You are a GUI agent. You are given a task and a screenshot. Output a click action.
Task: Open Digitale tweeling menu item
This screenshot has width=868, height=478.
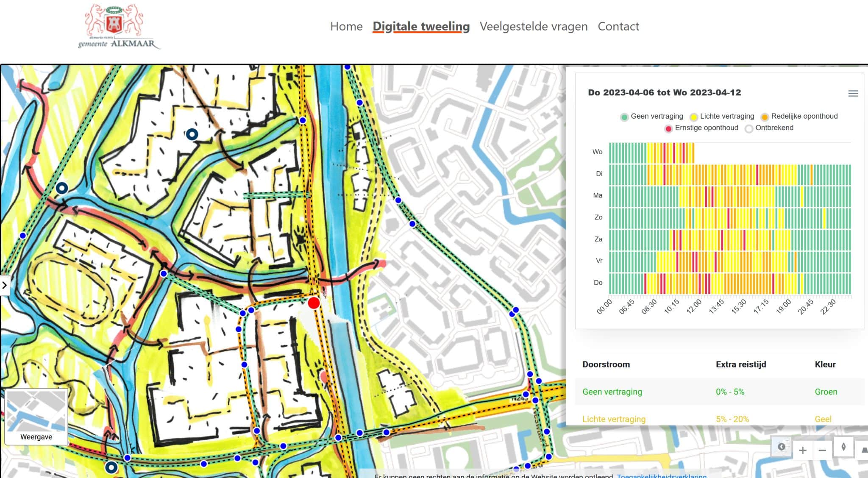pos(421,26)
